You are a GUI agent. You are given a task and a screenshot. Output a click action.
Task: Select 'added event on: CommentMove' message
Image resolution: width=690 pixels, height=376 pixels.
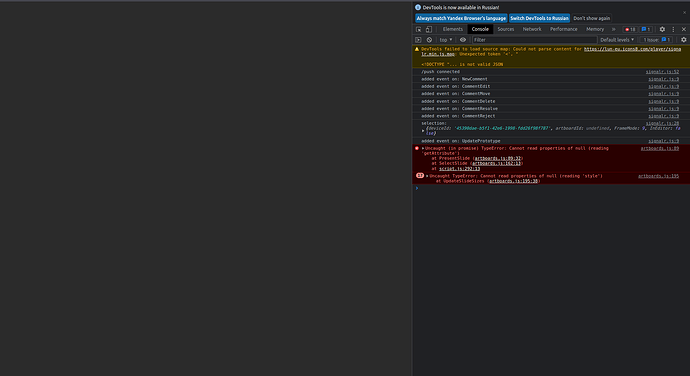(x=455, y=94)
